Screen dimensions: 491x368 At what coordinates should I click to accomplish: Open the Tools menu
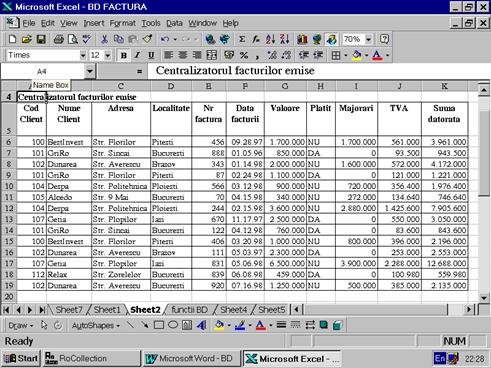(151, 23)
